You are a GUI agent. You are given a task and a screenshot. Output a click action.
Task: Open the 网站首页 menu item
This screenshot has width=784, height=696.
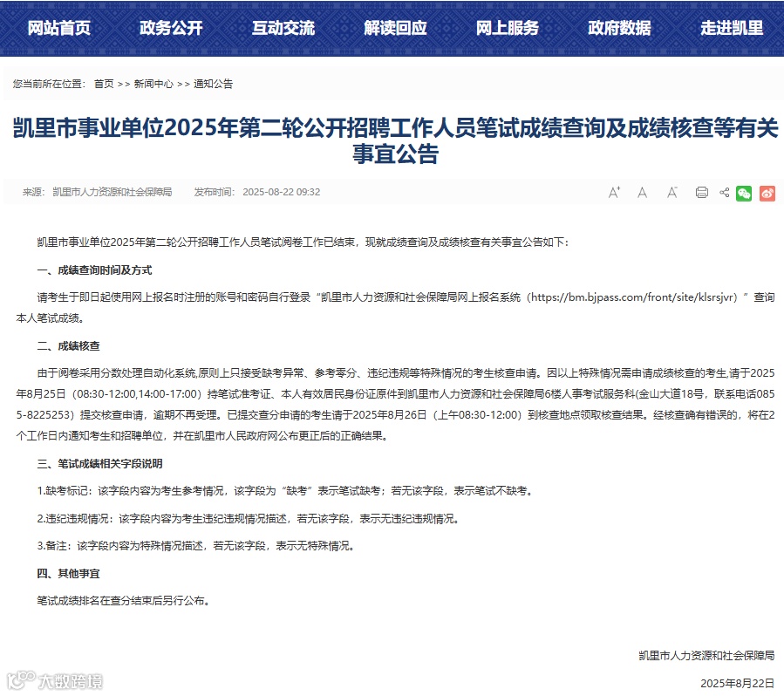59,28
